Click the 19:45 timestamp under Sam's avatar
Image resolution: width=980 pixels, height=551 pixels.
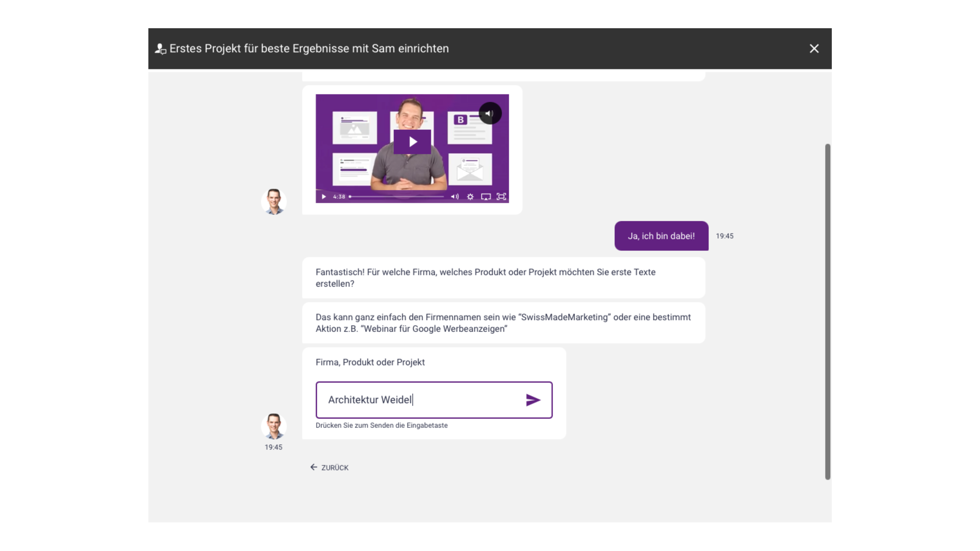[x=274, y=447]
